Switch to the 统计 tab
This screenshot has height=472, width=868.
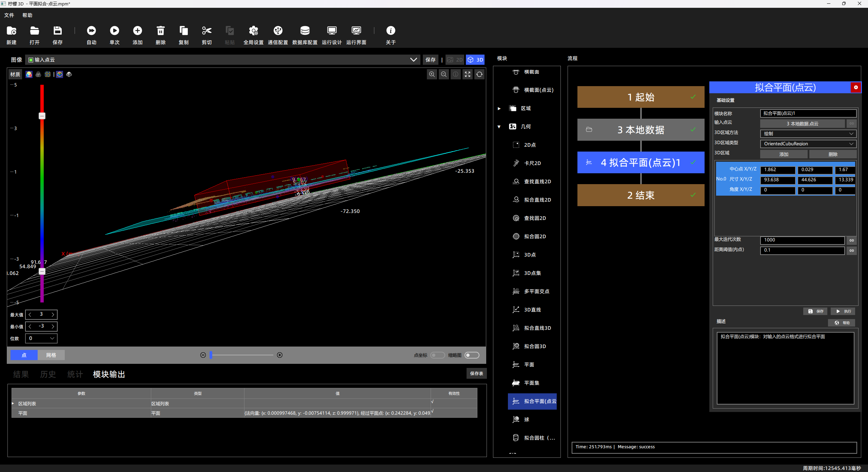point(75,374)
